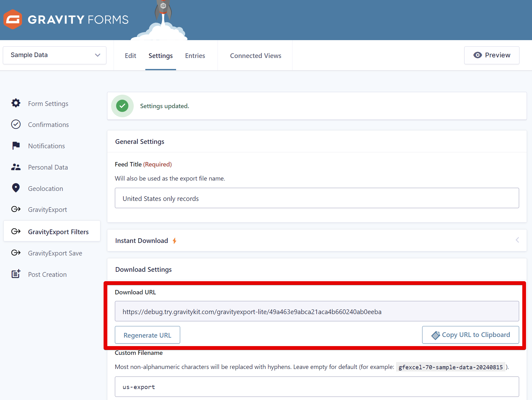Click the 'Settings updated.' message text

[x=164, y=106]
